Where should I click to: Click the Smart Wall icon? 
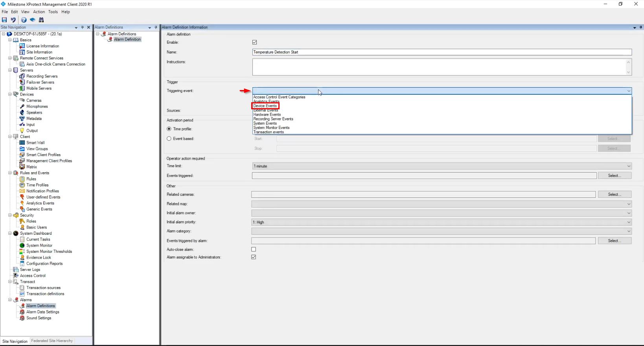coord(22,143)
